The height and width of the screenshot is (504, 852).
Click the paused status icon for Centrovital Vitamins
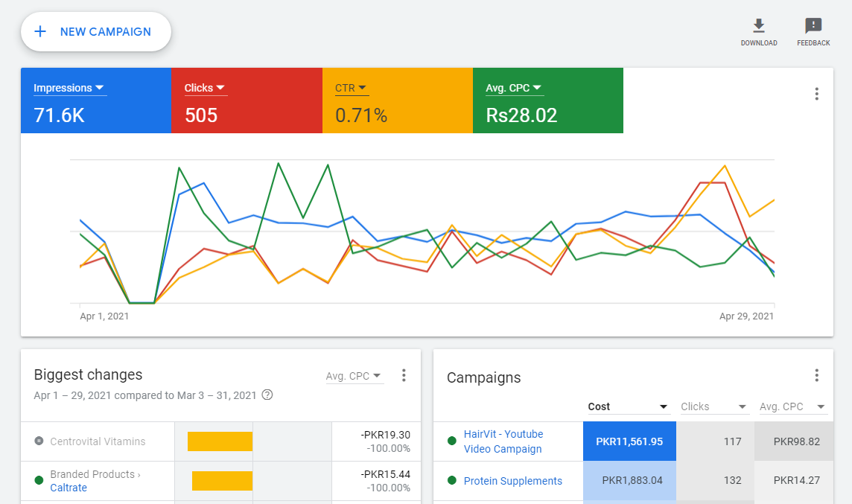tap(39, 441)
